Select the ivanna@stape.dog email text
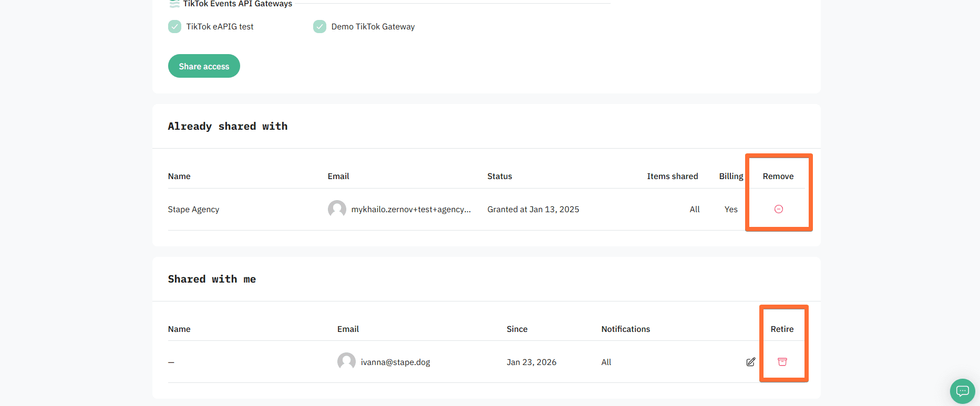980x406 pixels. [x=395, y=362]
